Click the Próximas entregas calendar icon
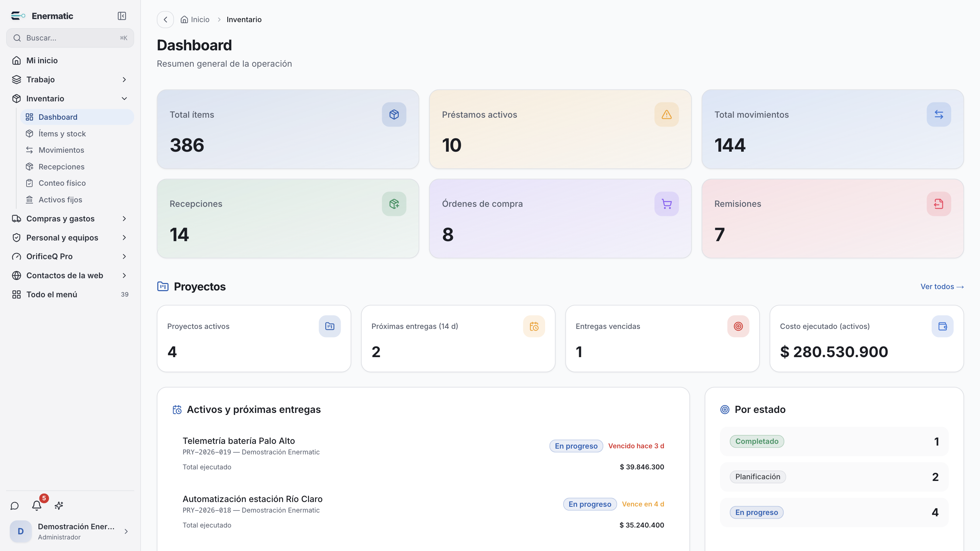 pyautogui.click(x=534, y=326)
